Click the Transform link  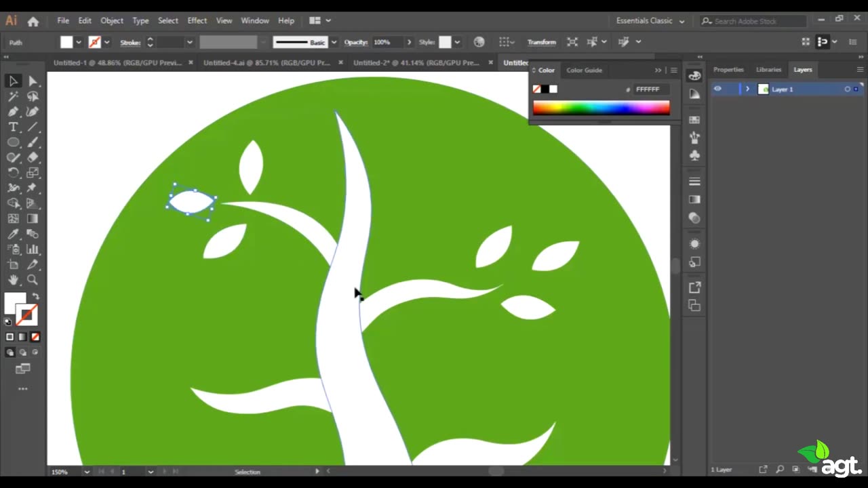click(542, 42)
